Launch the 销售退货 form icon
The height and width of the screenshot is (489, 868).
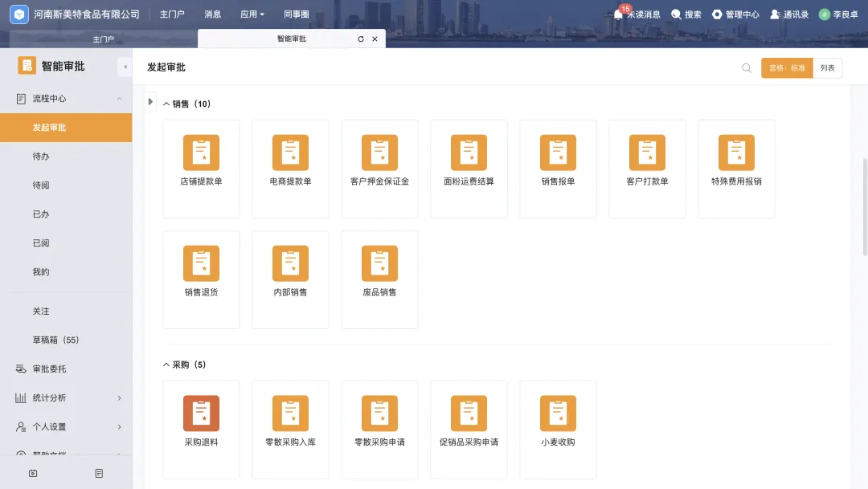[201, 263]
